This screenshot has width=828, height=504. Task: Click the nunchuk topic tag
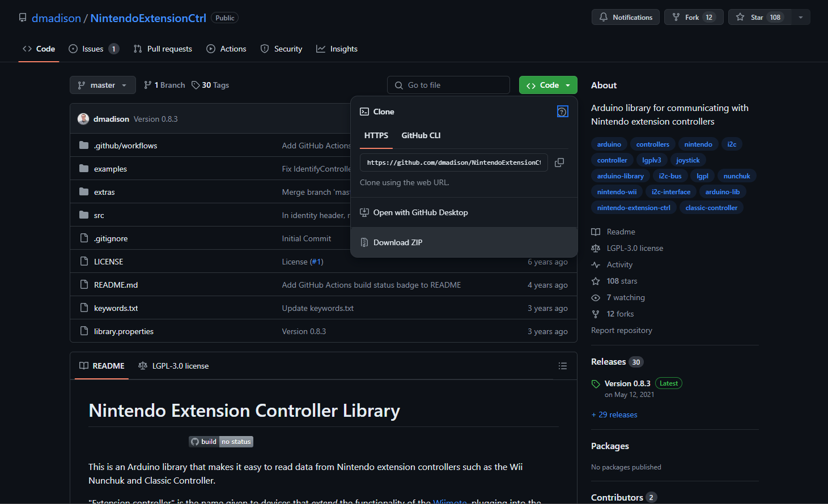click(x=737, y=176)
